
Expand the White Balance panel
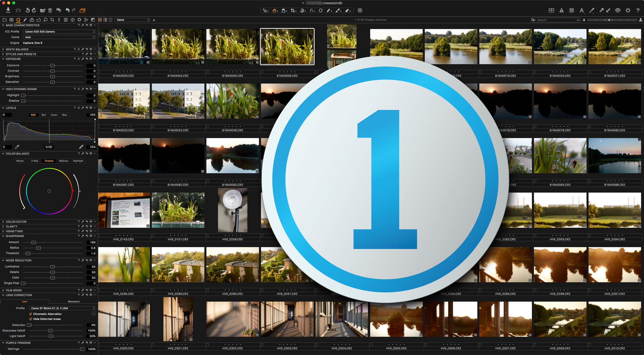pos(3,49)
